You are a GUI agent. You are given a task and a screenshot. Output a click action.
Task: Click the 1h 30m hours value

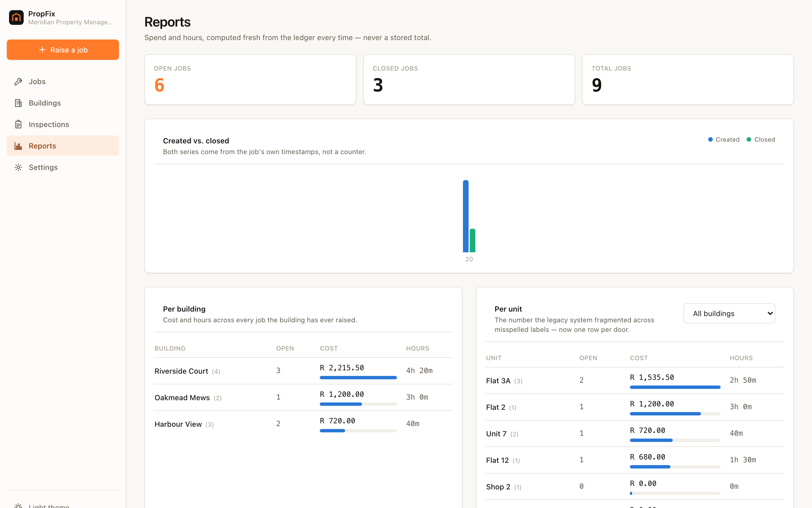click(x=743, y=460)
